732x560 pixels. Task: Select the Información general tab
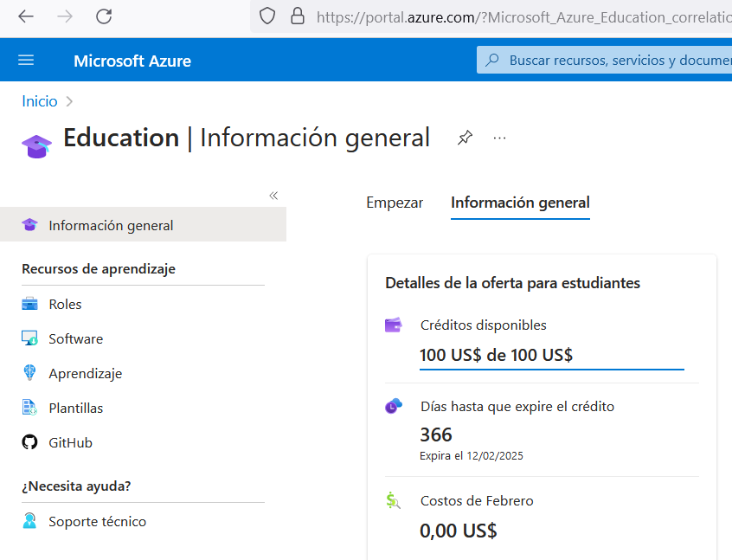tap(520, 203)
